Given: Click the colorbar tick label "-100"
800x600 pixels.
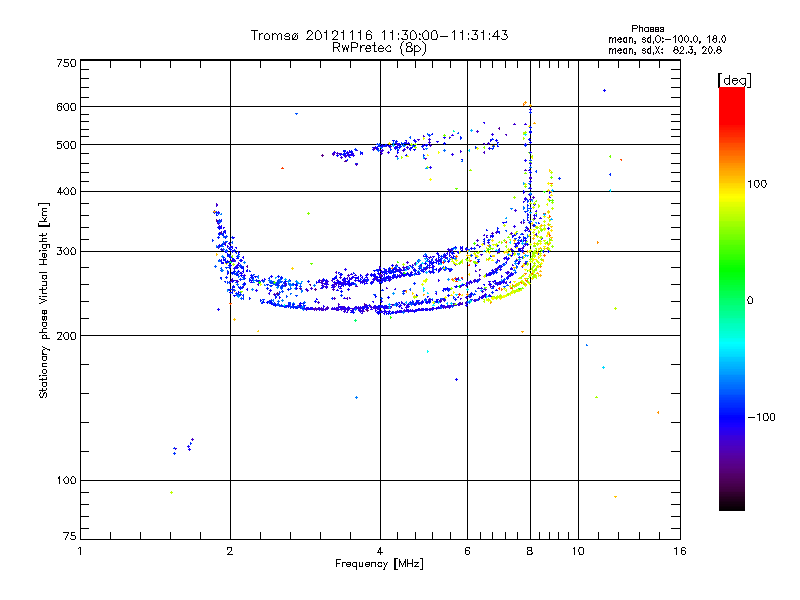Looking at the screenshot, I should point(761,417).
